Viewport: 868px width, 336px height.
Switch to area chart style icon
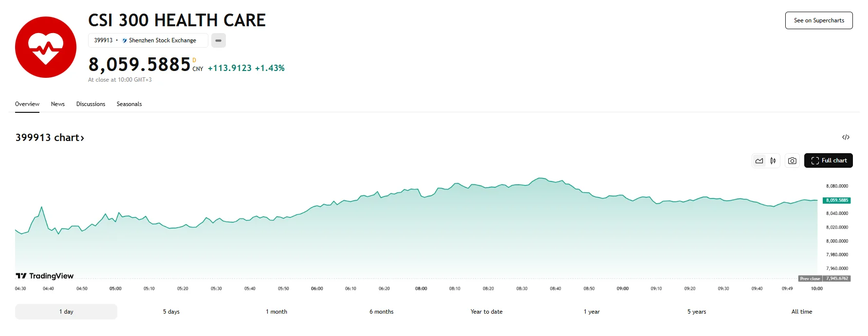point(759,161)
